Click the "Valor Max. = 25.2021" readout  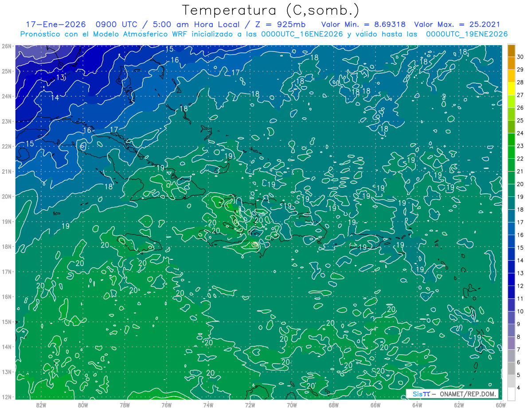coord(457,24)
